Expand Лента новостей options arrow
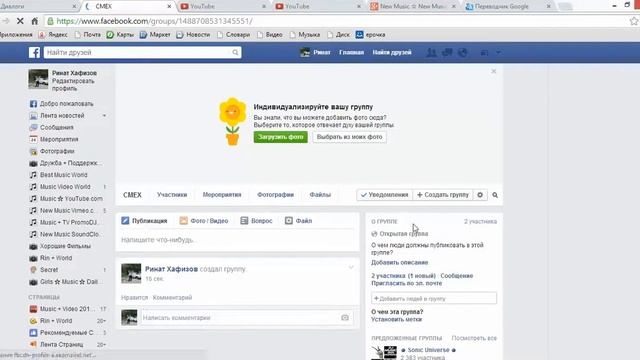Screen dimensions: 640x360 coord(104,116)
